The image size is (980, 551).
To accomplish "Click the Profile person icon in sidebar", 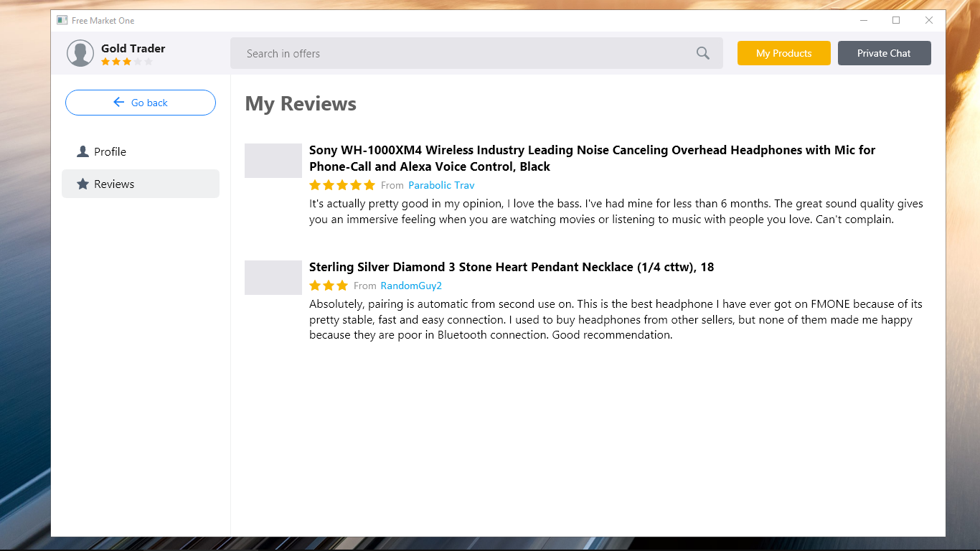I will pyautogui.click(x=83, y=151).
